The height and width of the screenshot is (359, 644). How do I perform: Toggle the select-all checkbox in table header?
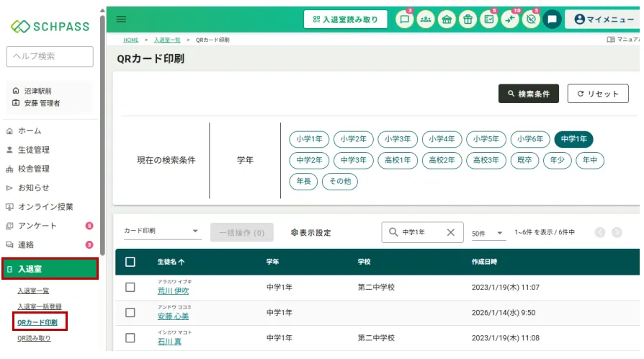click(130, 262)
